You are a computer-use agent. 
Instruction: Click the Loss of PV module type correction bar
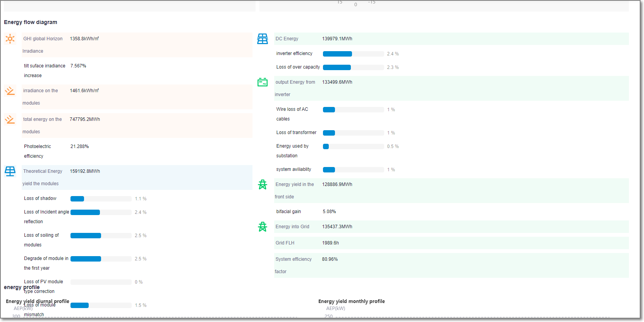101,282
